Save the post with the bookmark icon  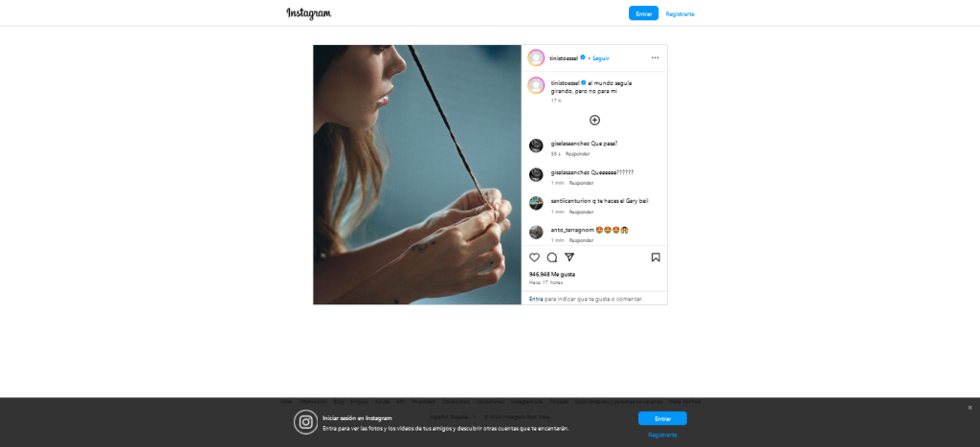coord(656,257)
